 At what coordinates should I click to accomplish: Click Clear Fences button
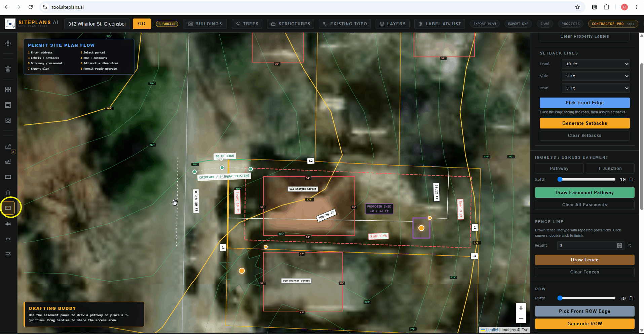pos(584,272)
